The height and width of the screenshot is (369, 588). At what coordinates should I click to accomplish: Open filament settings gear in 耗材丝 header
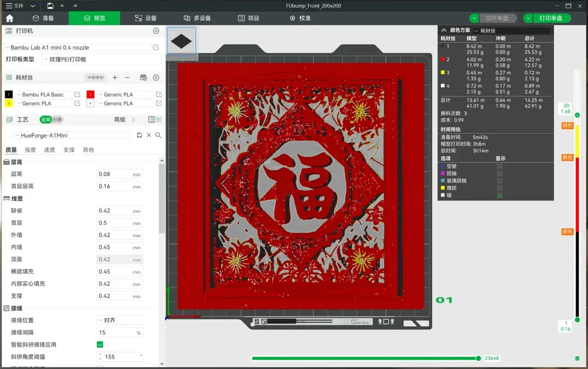click(x=156, y=77)
